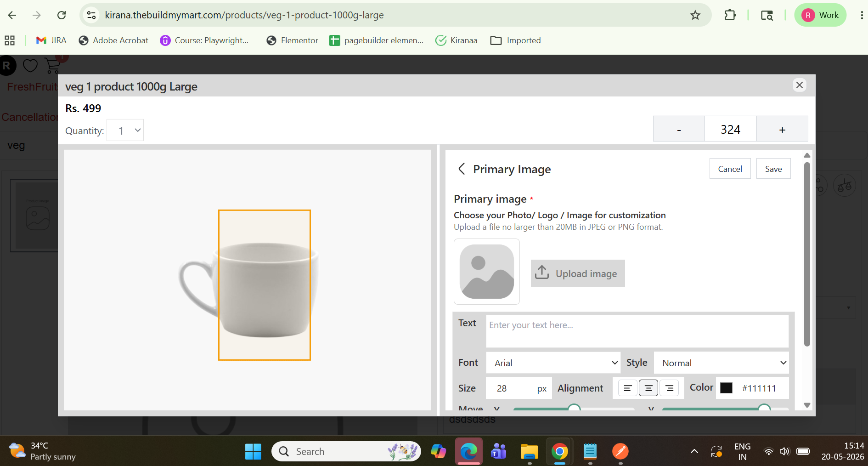868x466 pixels.
Task: Open the Style dropdown showing Normal
Action: [x=721, y=363]
